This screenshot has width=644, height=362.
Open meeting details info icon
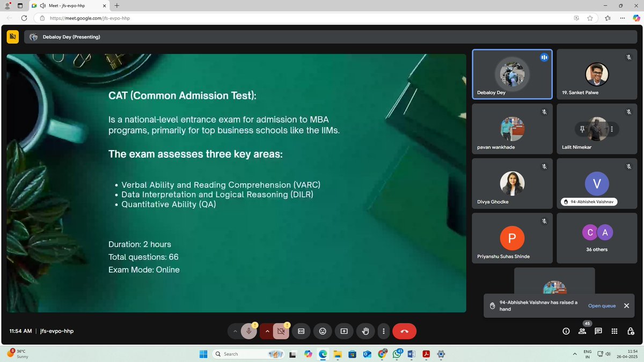566,331
